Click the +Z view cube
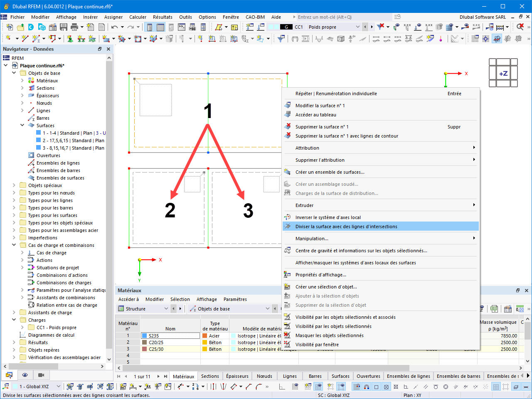532x399 pixels. 503,73
